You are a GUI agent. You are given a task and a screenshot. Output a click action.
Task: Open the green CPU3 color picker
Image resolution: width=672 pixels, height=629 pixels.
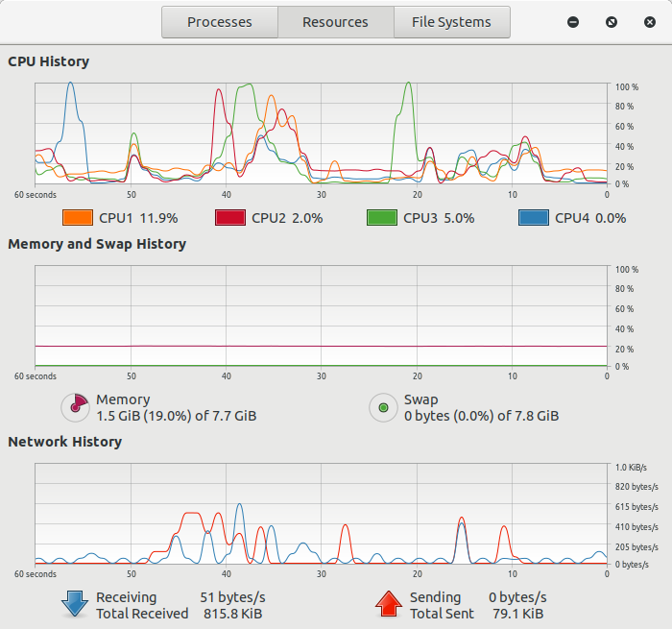(382, 218)
